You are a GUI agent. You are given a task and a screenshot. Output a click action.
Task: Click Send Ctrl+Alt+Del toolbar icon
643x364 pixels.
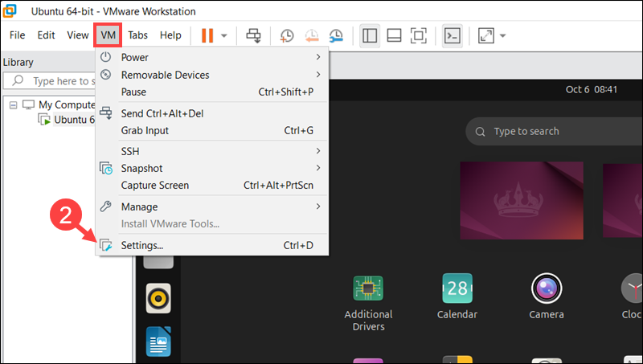pyautogui.click(x=253, y=35)
